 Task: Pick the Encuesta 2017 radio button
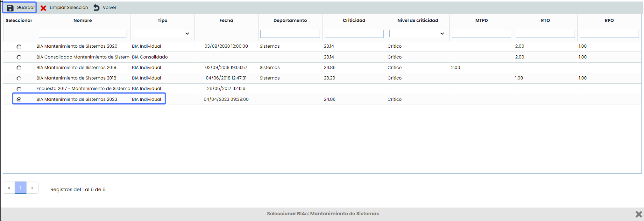(x=19, y=89)
